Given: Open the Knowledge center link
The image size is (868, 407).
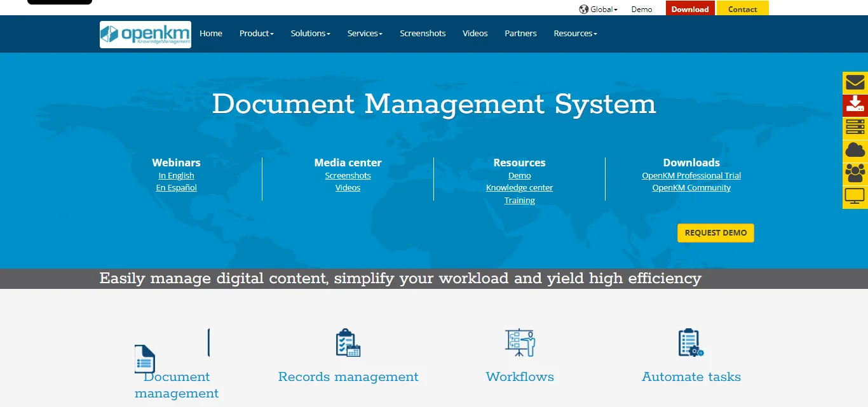Looking at the screenshot, I should pos(520,188).
